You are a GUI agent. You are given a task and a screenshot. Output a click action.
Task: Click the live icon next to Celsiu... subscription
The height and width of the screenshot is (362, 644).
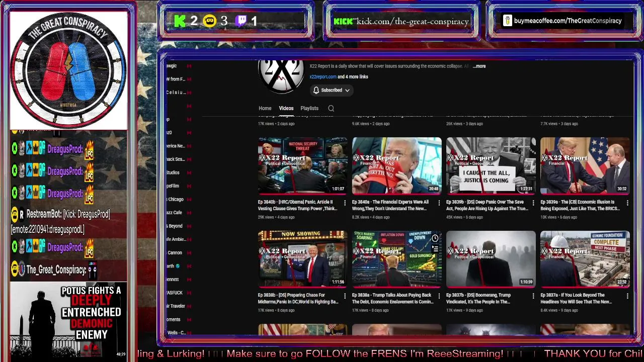[x=189, y=93]
